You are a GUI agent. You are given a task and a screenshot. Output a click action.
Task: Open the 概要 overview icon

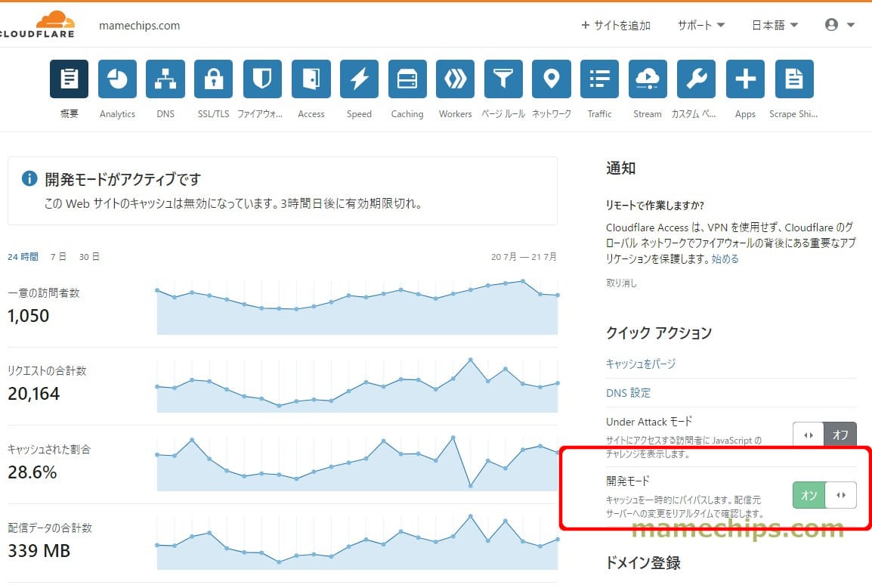[x=69, y=79]
